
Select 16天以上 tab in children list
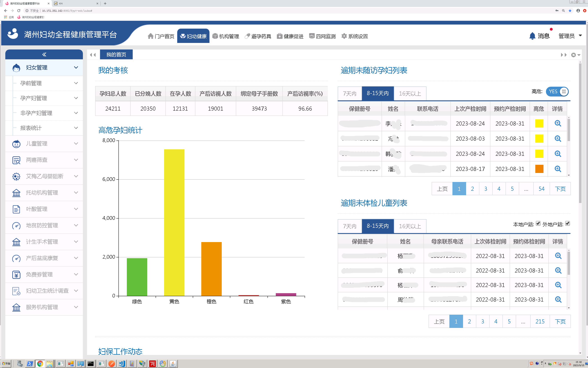[x=410, y=226]
